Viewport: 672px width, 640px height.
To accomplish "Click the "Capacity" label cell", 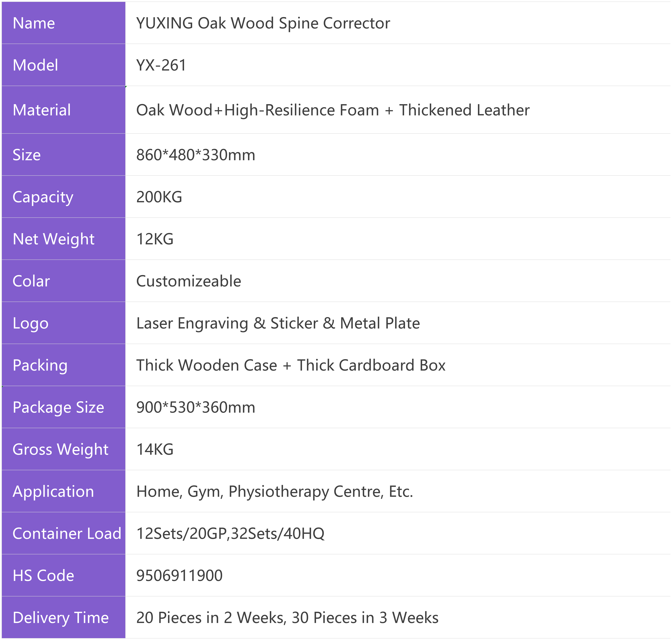I will pyautogui.click(x=64, y=197).
